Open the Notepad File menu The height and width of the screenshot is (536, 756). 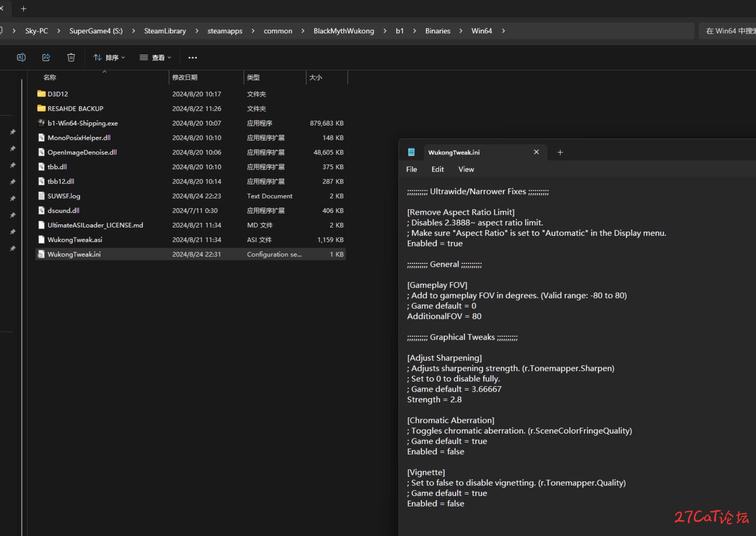[412, 169]
